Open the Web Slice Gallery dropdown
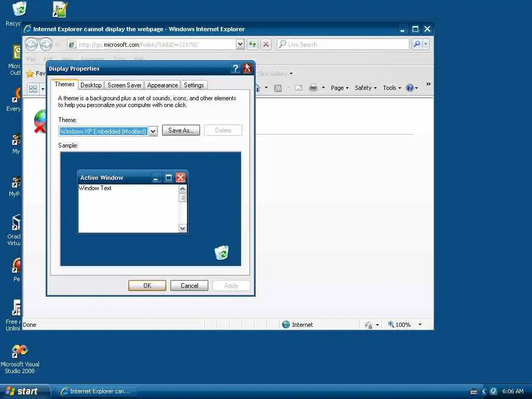This screenshot has height=399, width=532. point(291,74)
